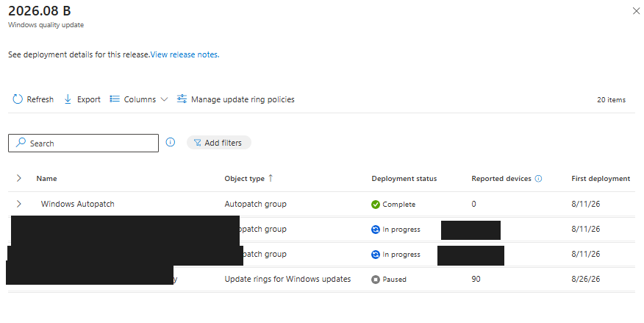Click the Refresh icon in toolbar
This screenshot has width=644, height=323.
tap(17, 99)
